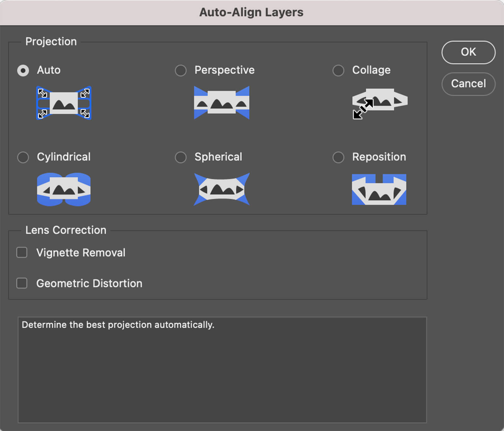Choose the Collage radio option
This screenshot has height=431, width=504.
pos(338,71)
